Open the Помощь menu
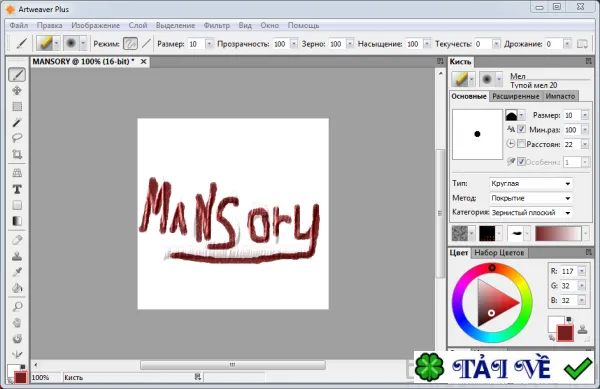 [x=303, y=25]
